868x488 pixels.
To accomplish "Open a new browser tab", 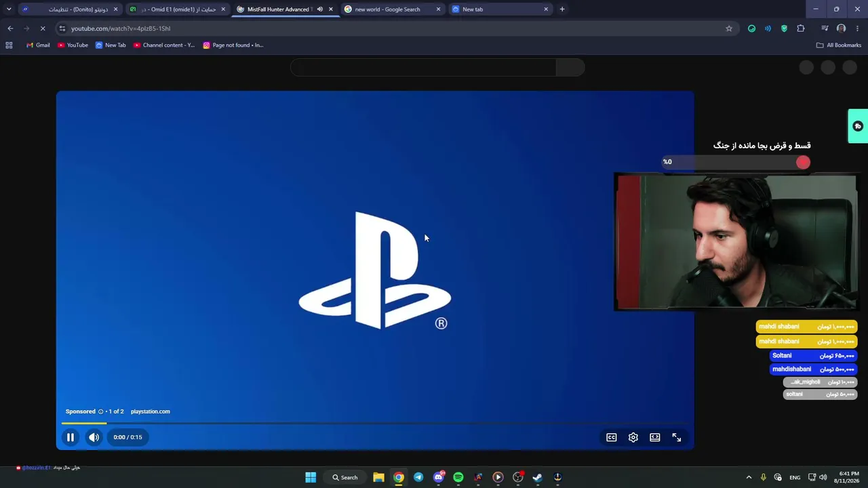I will click(562, 9).
